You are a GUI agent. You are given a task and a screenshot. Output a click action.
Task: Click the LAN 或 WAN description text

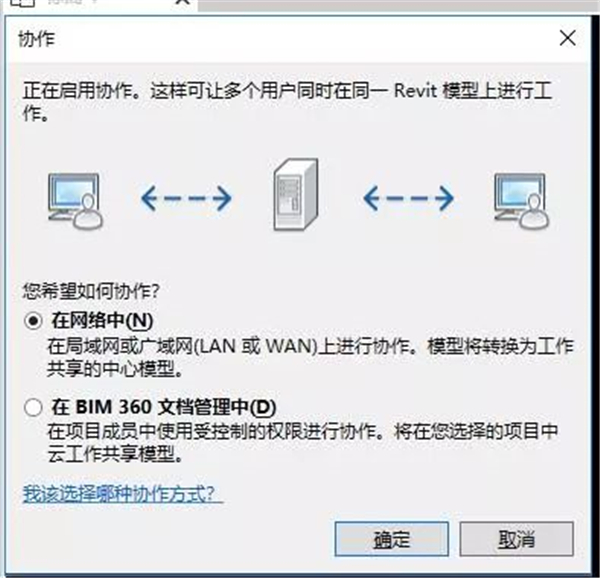[x=310, y=357]
